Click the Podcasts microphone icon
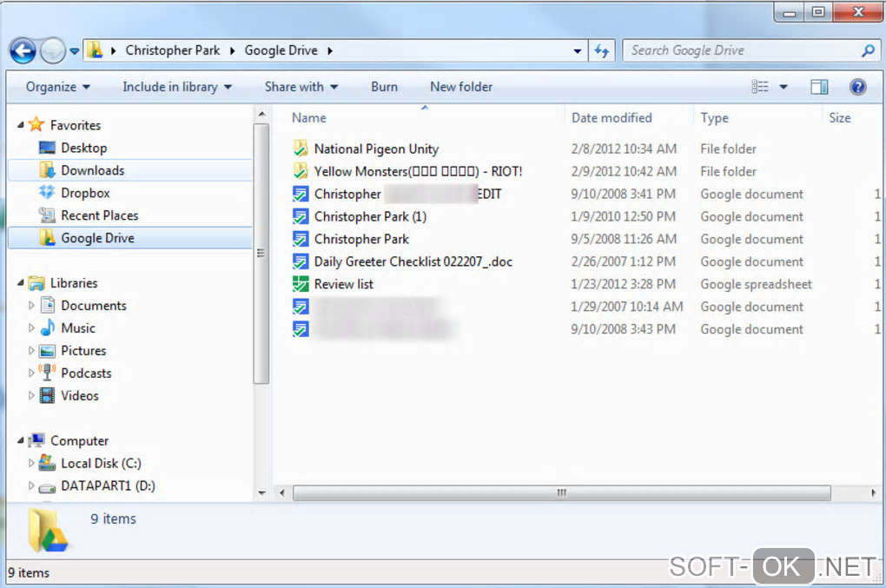 [48, 373]
